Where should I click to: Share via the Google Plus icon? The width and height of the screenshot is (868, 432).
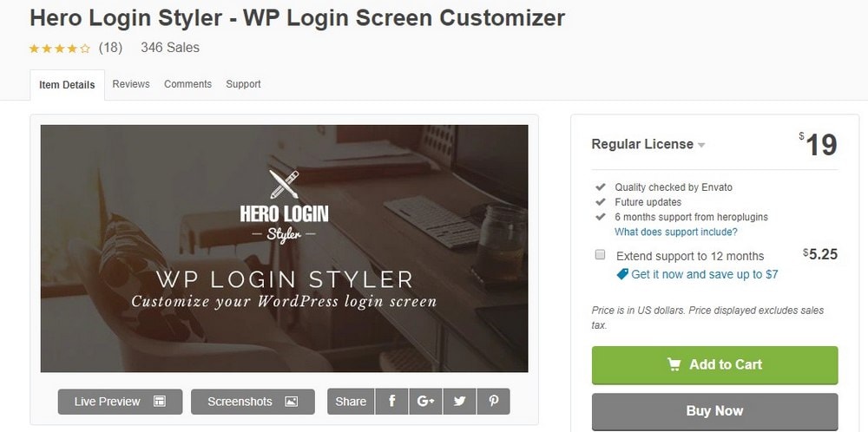[x=425, y=402]
